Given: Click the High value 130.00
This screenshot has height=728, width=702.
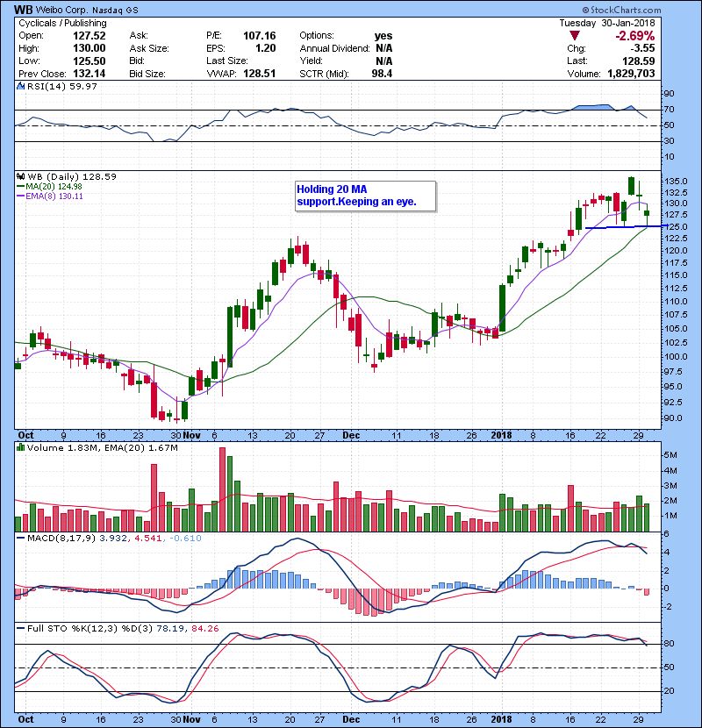Looking at the screenshot, I should pyautogui.click(x=90, y=48).
